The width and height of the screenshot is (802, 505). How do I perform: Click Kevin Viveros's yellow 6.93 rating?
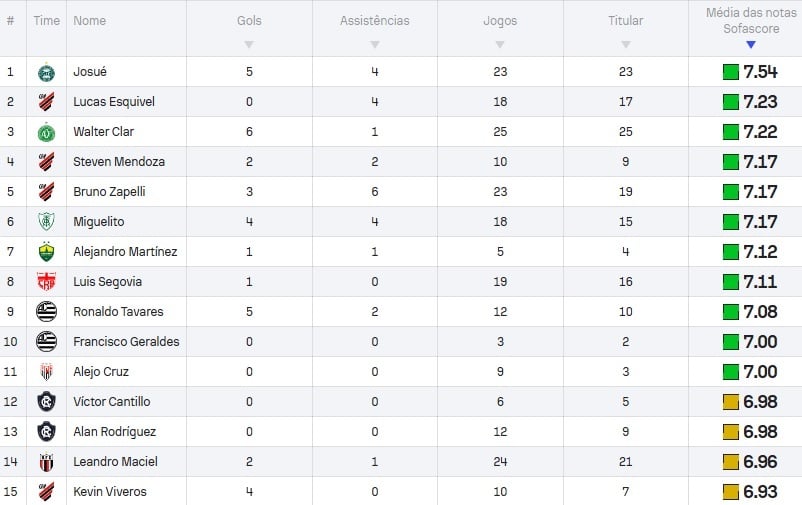tap(750, 492)
